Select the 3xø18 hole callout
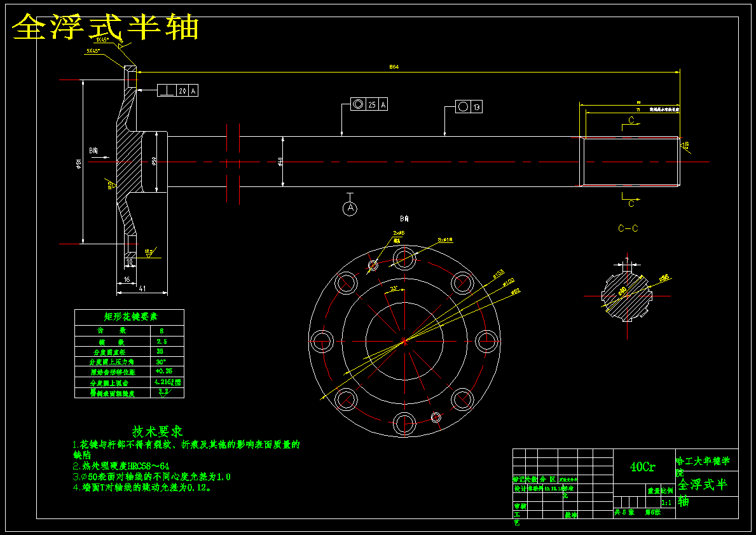This screenshot has height=535, width=756. tap(445, 240)
